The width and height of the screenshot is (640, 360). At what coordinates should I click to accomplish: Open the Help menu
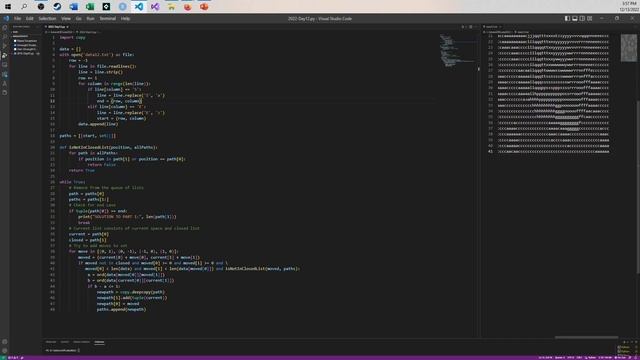(x=125, y=18)
